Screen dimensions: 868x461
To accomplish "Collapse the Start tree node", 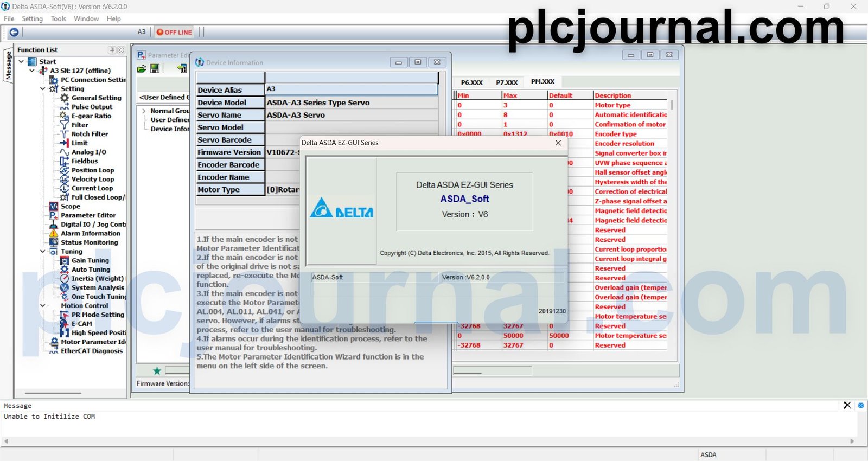I will pos(21,62).
